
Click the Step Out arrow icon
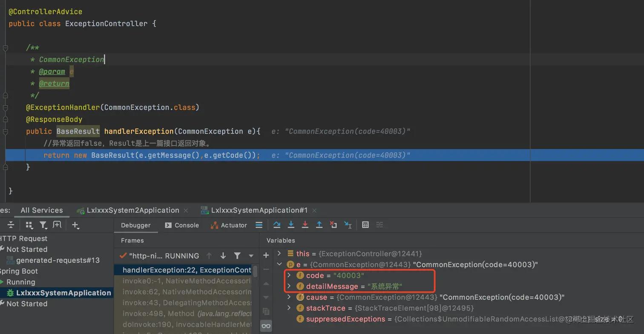coord(319,225)
